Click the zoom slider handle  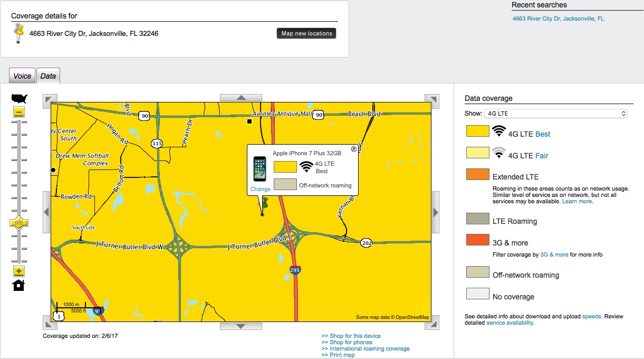point(19,223)
